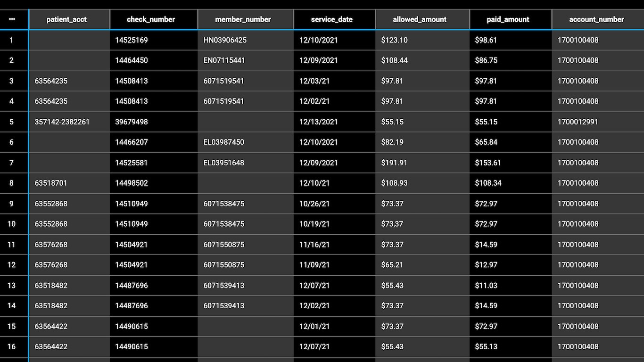
Task: Click the service_date column header
Action: coord(332,19)
